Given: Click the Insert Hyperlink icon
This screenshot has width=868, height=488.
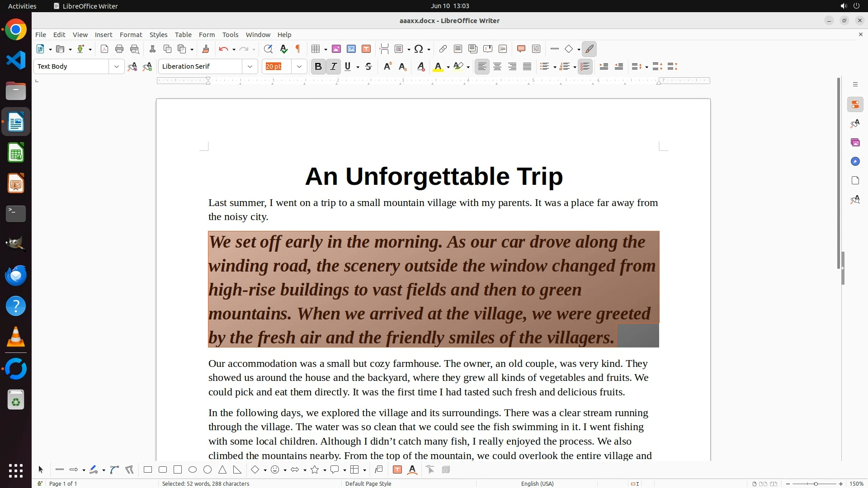Looking at the screenshot, I should coord(443,49).
